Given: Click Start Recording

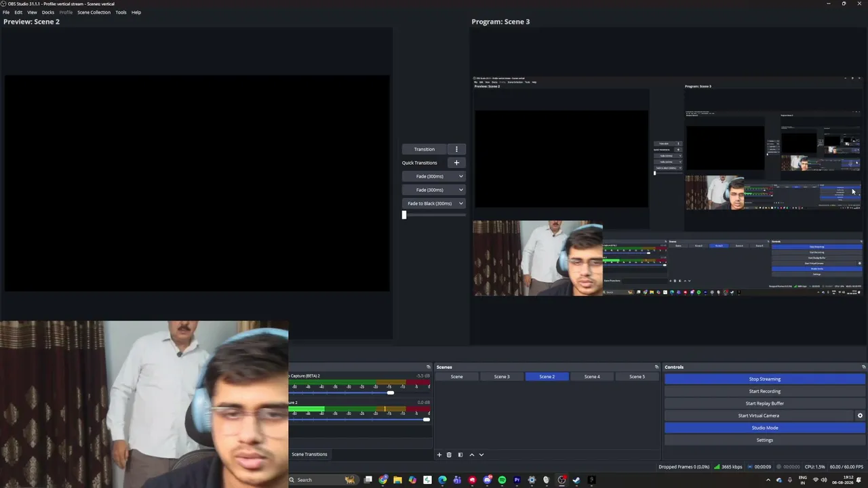Looking at the screenshot, I should click(x=765, y=391).
